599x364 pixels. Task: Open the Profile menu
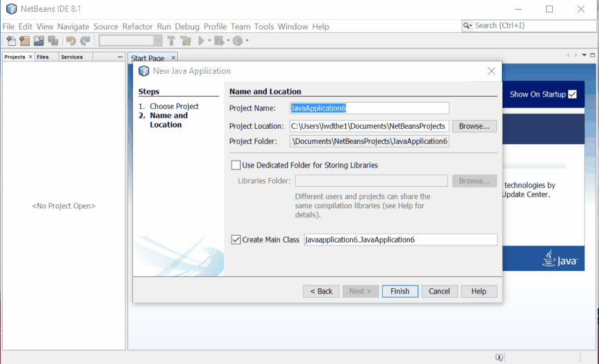pyautogui.click(x=215, y=26)
